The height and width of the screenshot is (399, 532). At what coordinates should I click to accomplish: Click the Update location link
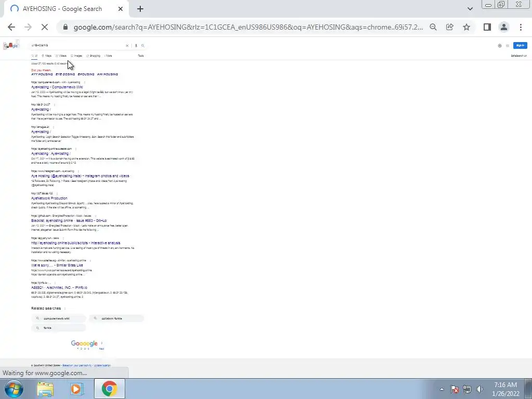tap(102, 365)
